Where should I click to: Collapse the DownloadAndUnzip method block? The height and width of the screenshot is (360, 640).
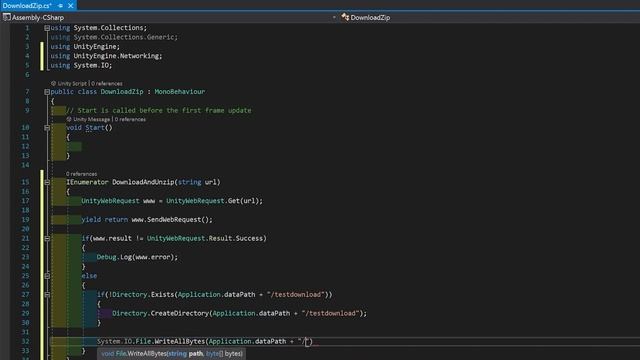click(47, 182)
